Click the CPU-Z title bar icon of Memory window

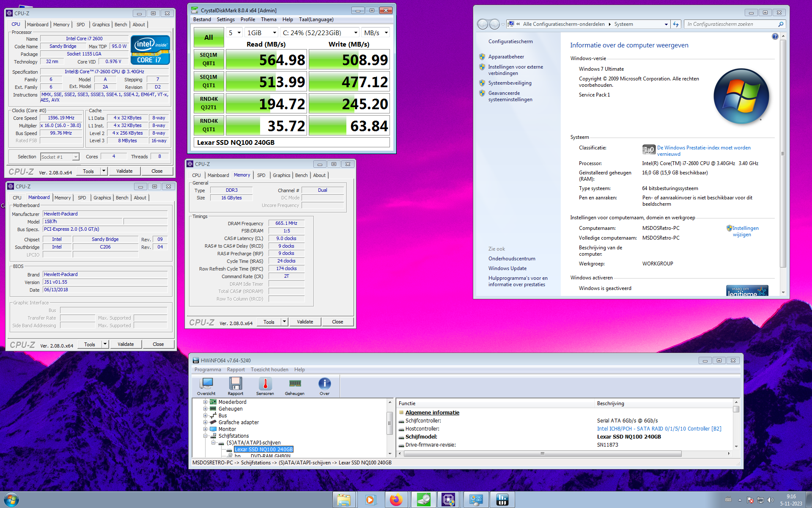tap(190, 164)
